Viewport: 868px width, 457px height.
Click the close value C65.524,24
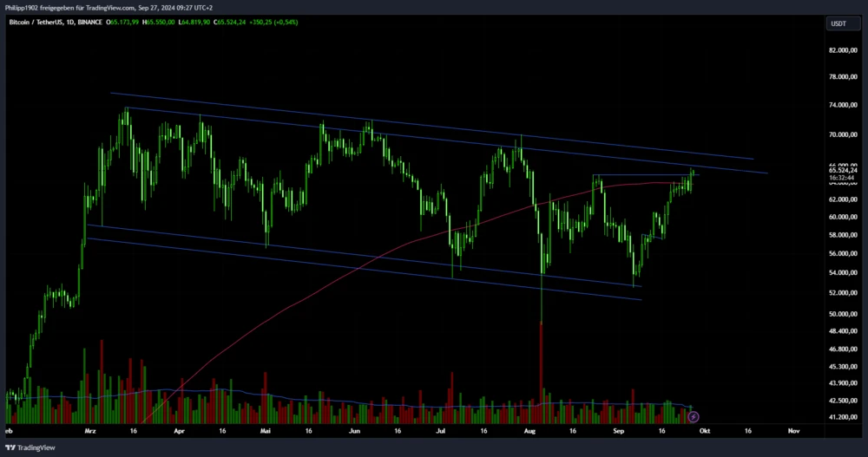point(229,23)
